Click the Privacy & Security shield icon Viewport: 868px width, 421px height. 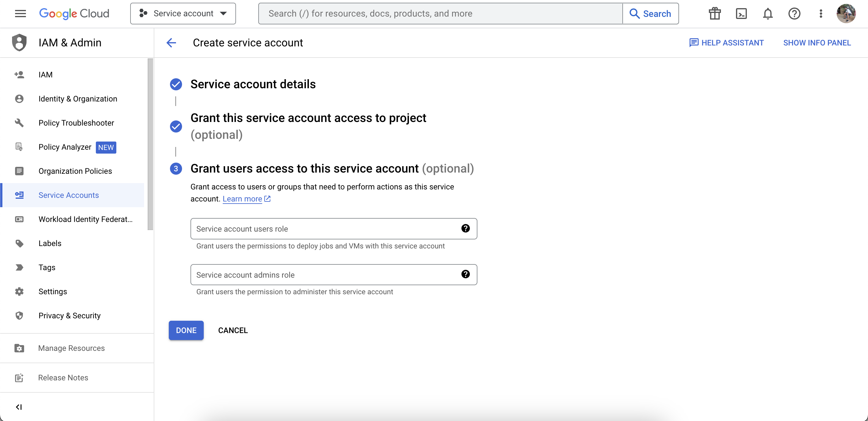[19, 315]
